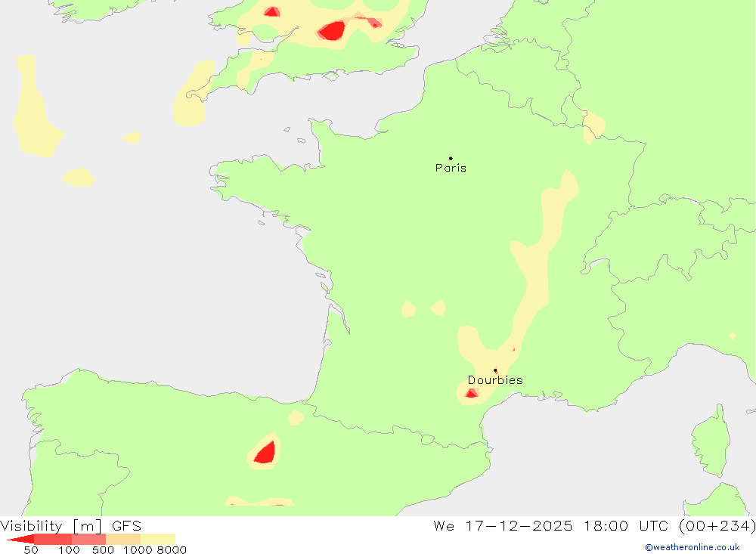Click the red arrow legend swatch below 50
The width and height of the screenshot is (756, 554).
[22, 539]
